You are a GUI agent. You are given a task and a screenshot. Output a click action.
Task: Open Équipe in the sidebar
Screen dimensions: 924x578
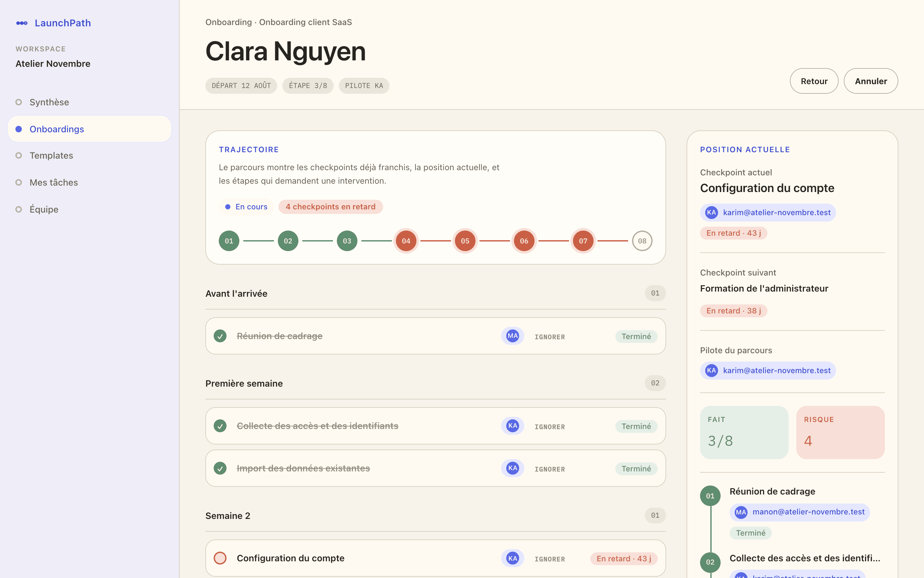[90, 209]
